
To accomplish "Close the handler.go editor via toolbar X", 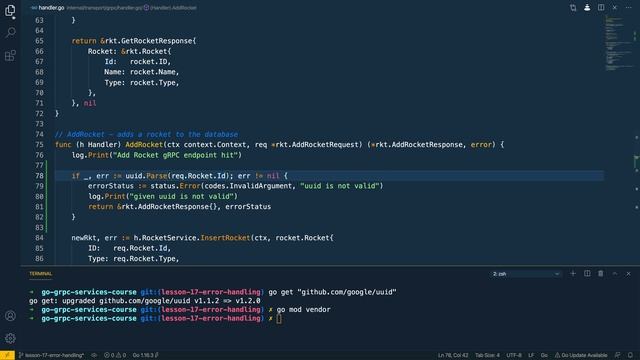I will click(615, 8).
